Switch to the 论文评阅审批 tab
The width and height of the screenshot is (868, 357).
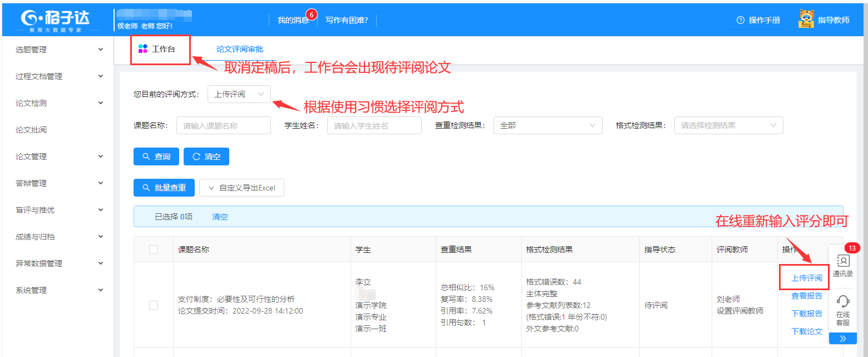240,49
